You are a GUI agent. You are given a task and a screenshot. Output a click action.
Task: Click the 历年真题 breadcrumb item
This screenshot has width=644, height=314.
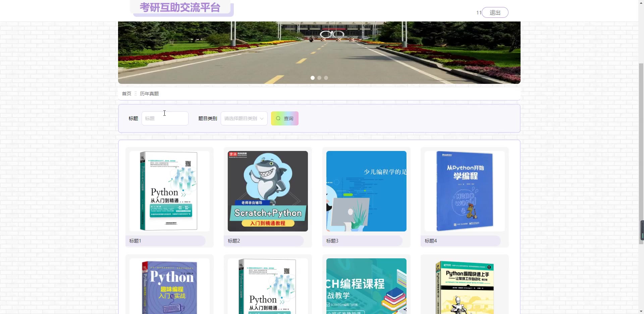[149, 94]
